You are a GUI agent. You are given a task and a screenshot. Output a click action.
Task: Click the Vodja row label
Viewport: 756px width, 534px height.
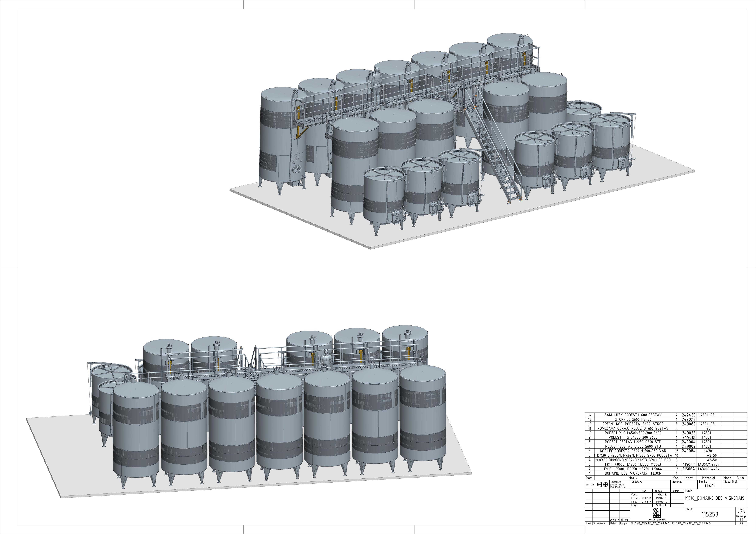click(x=634, y=494)
